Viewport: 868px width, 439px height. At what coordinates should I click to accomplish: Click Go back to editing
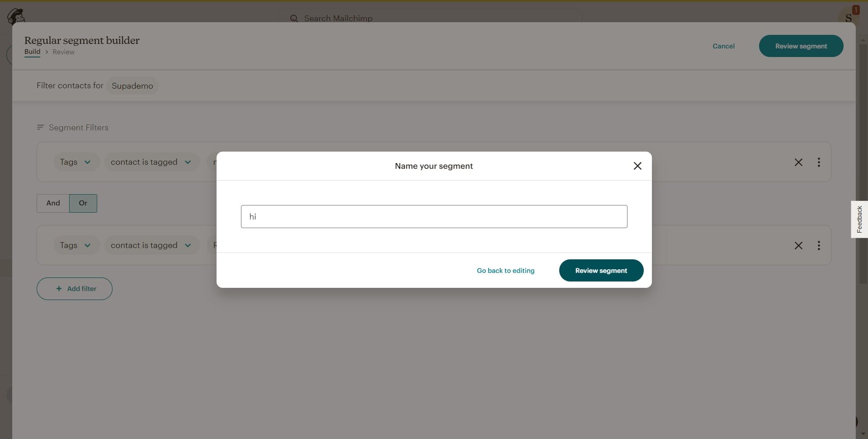(505, 270)
